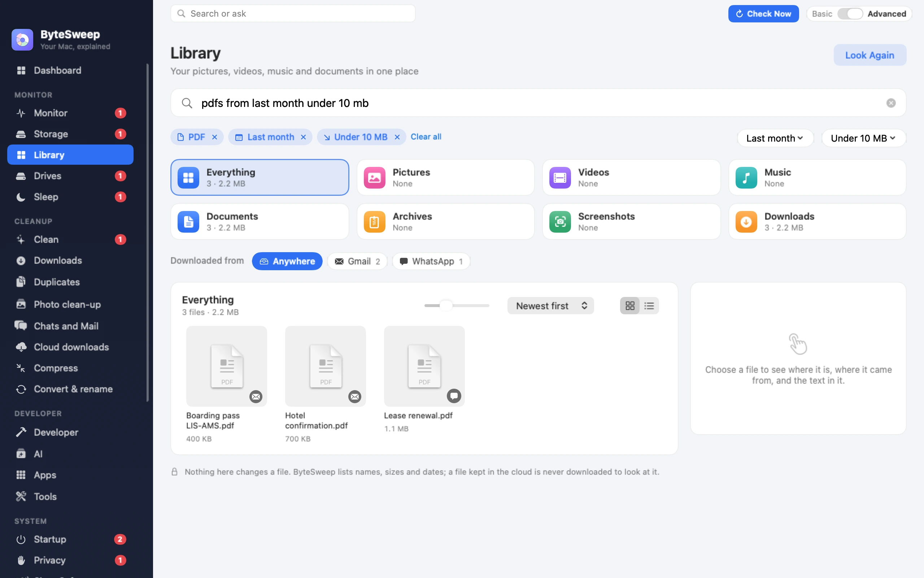The width and height of the screenshot is (924, 578).
Task: Remove the Under 10 MB filter chip
Action: pyautogui.click(x=397, y=137)
